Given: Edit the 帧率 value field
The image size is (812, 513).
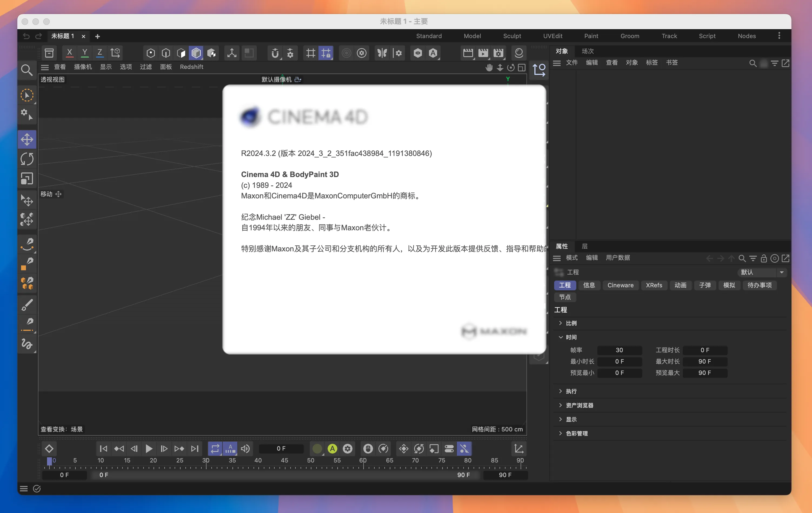Looking at the screenshot, I should 620,350.
